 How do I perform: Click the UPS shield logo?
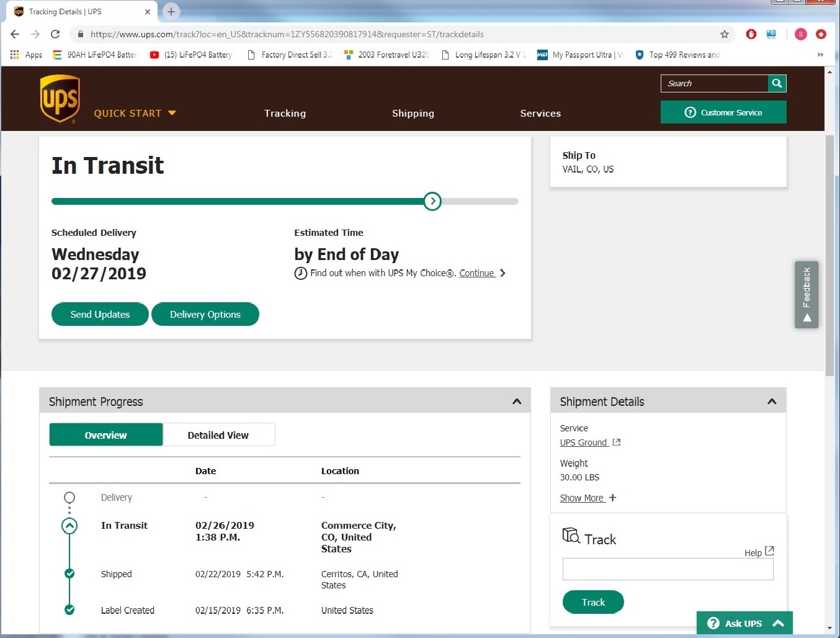[60, 99]
